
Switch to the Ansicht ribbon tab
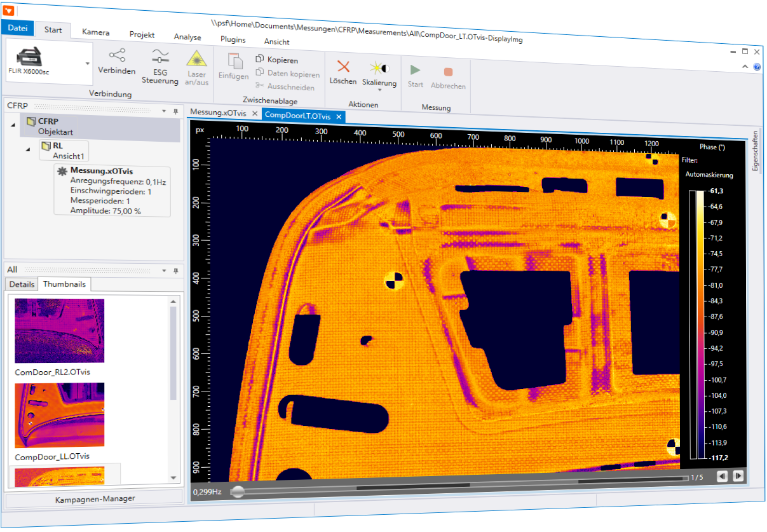[x=276, y=42]
